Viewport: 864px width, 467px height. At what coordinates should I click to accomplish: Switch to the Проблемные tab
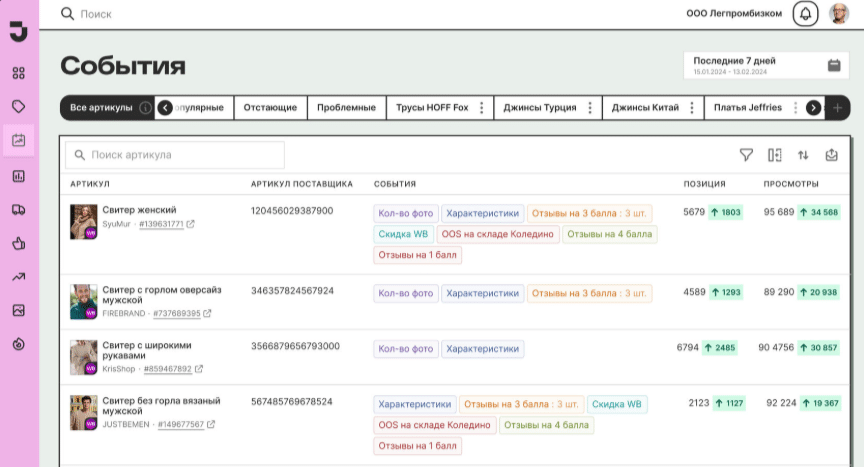[347, 108]
